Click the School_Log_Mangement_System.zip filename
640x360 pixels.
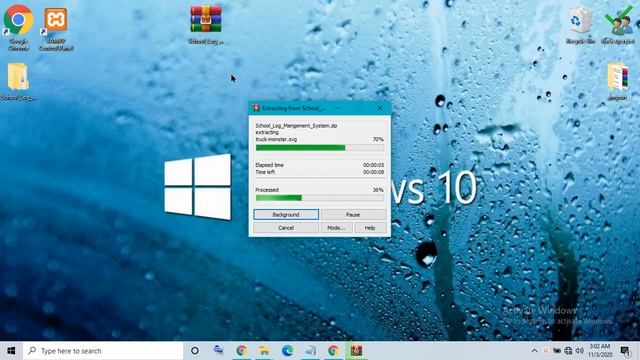pyautogui.click(x=296, y=126)
